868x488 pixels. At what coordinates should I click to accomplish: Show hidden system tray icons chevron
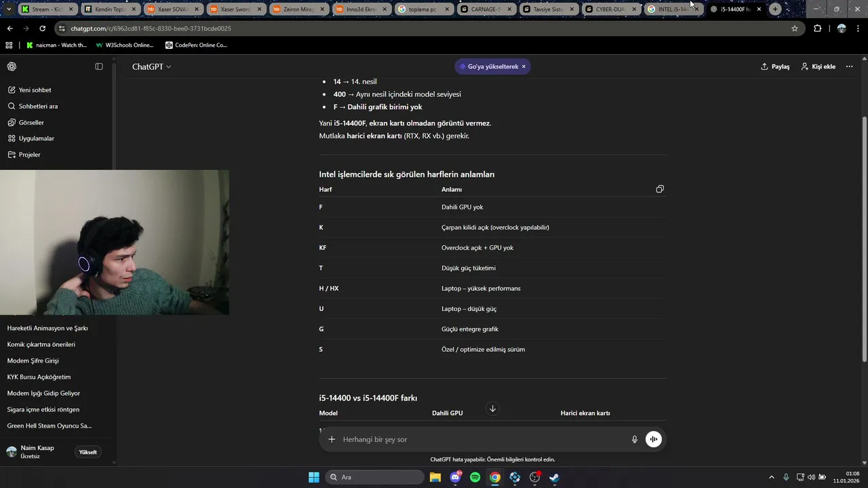pyautogui.click(x=771, y=477)
